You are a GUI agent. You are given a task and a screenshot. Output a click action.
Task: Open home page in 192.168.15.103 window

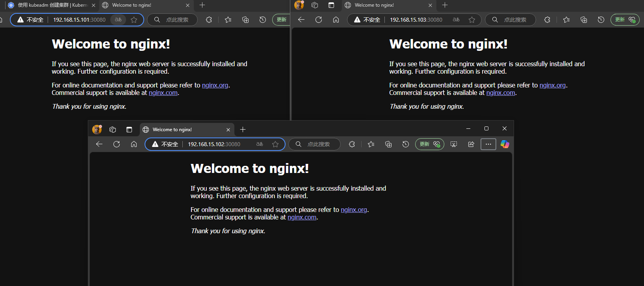336,20
